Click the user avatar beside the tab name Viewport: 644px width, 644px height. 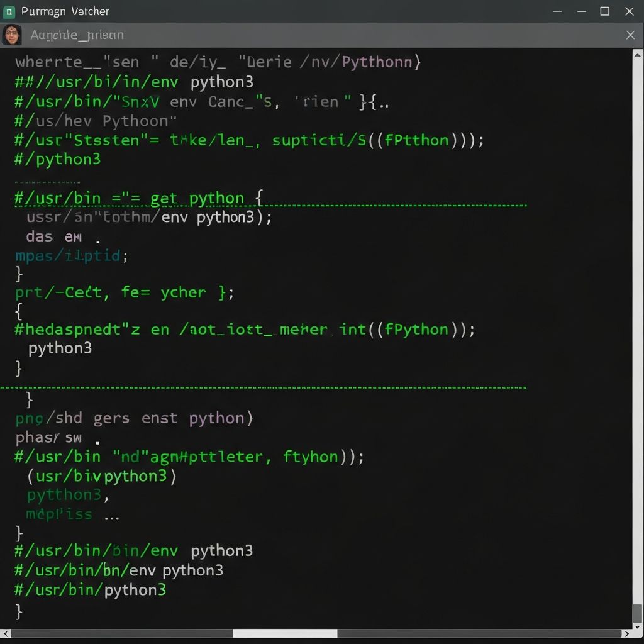click(x=12, y=35)
